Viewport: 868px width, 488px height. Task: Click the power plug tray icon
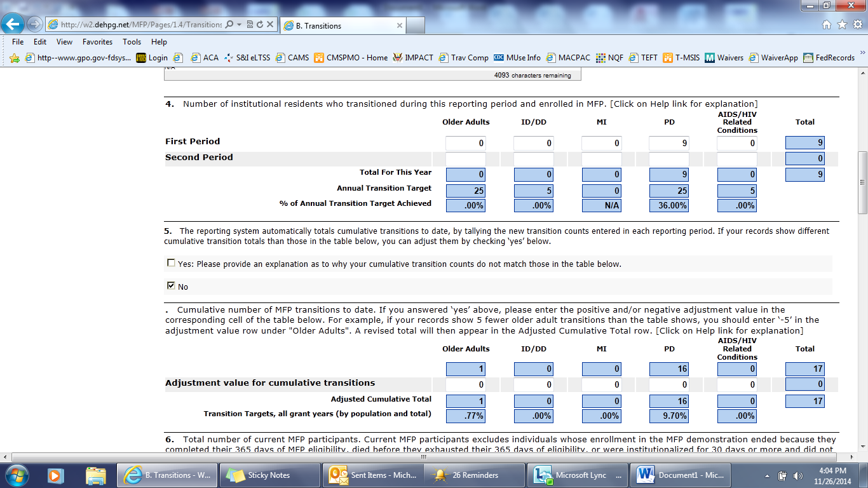[x=783, y=475]
